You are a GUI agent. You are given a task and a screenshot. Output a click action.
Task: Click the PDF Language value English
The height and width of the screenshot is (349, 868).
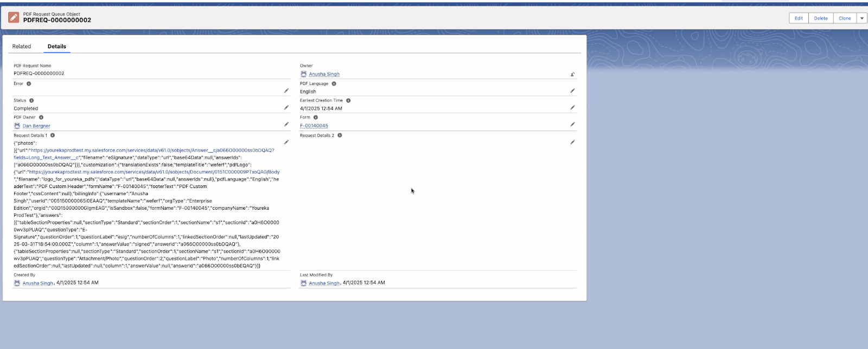coord(308,92)
